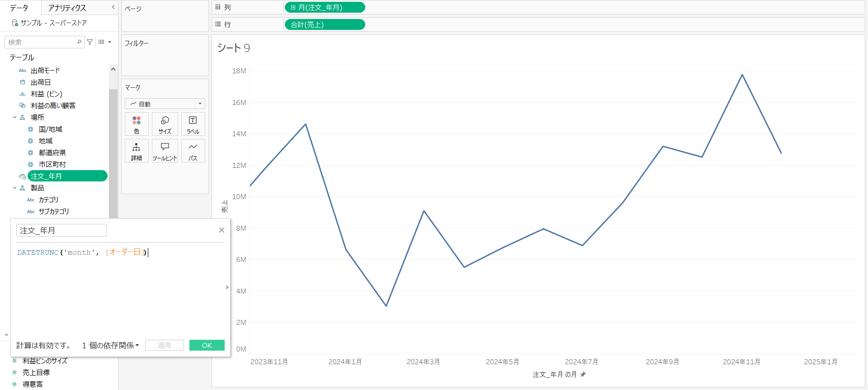This screenshot has height=390, width=868.
Task: Click the calendar icon of 出荷日 field
Action: tap(23, 82)
